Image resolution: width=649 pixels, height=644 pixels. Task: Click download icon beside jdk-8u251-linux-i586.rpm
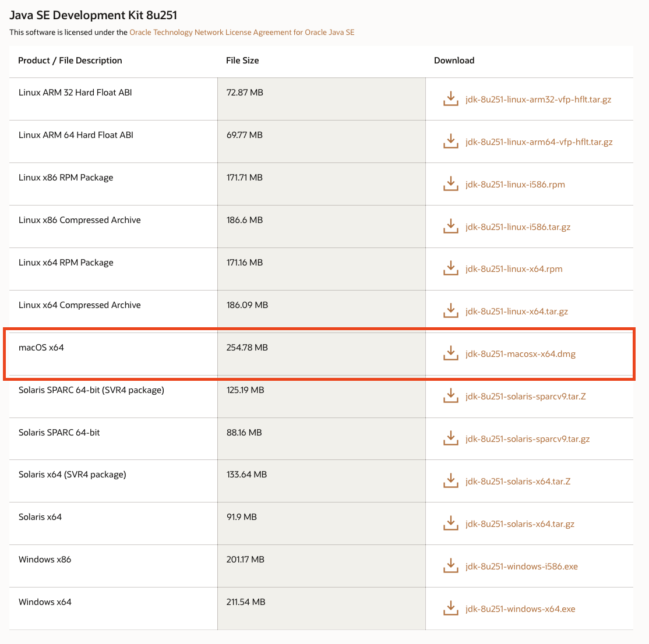[x=451, y=184]
